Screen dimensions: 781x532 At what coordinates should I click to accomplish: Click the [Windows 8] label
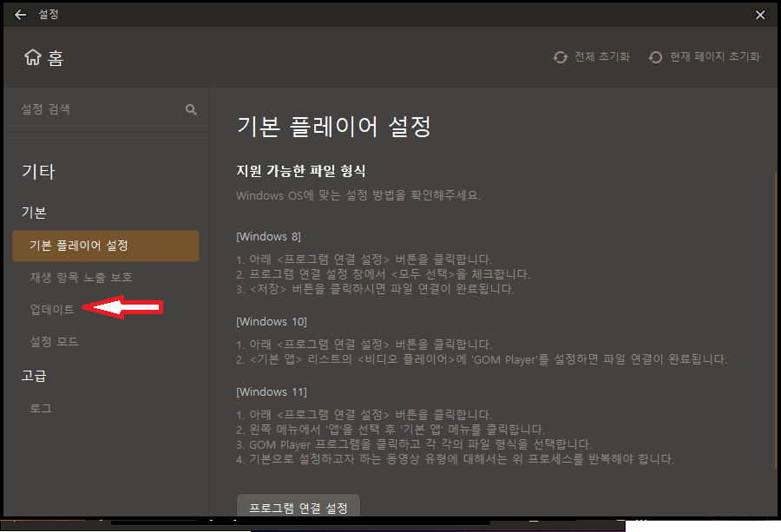point(268,237)
